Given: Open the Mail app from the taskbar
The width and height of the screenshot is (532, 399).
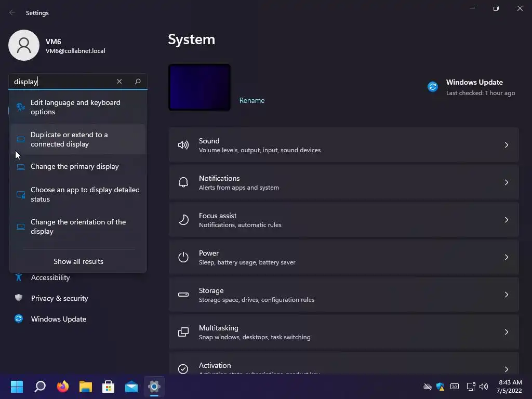Looking at the screenshot, I should pos(131,387).
